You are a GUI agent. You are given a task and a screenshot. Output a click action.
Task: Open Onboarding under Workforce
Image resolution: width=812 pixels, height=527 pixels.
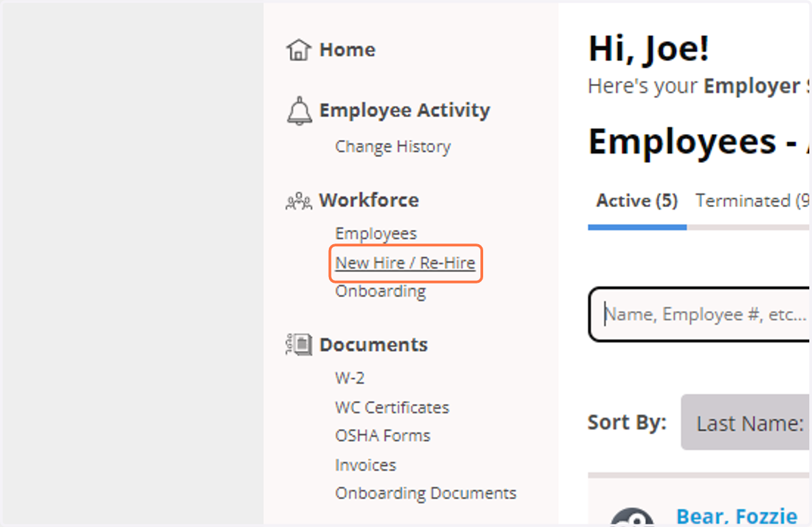click(x=380, y=292)
